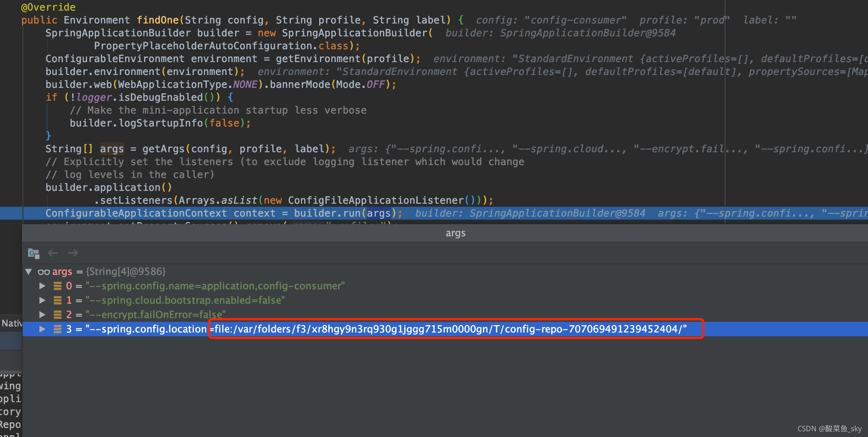868x437 pixels.
Task: Expand array element 2 encrypt.failOnError
Action: (42, 315)
